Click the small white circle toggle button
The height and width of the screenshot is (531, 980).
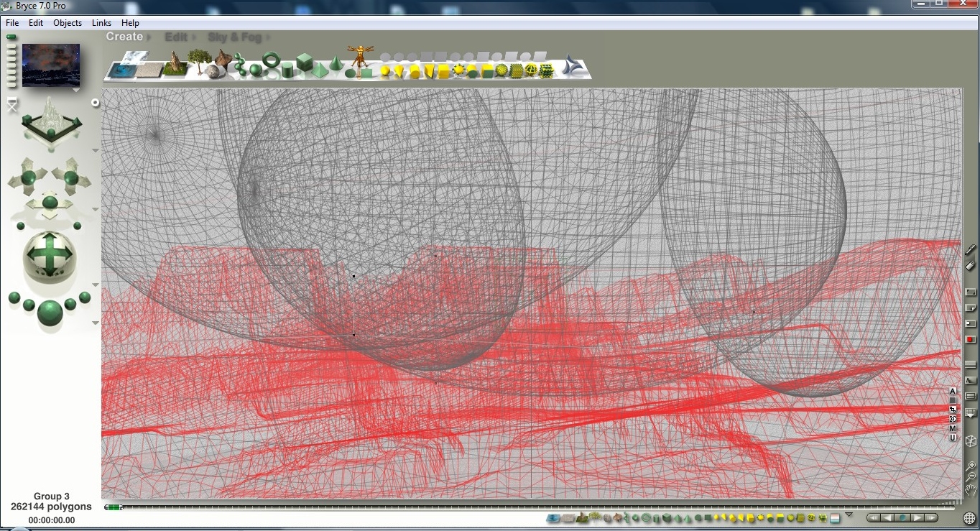click(95, 103)
